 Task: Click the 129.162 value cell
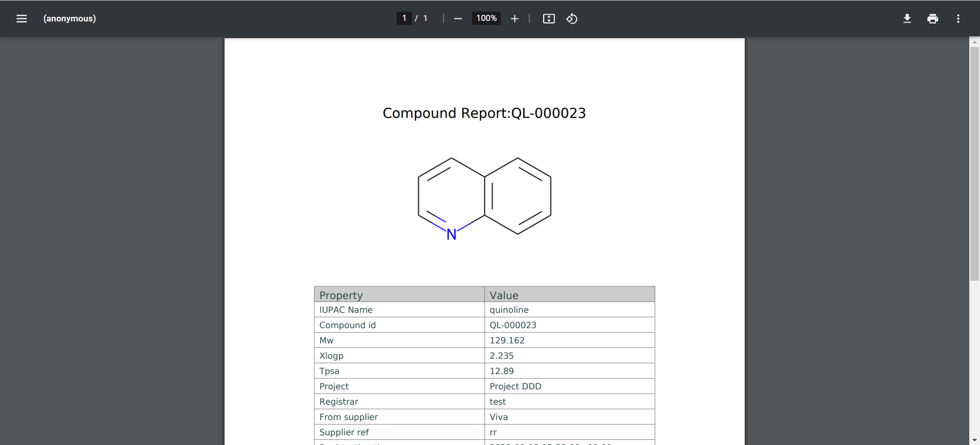coord(570,340)
